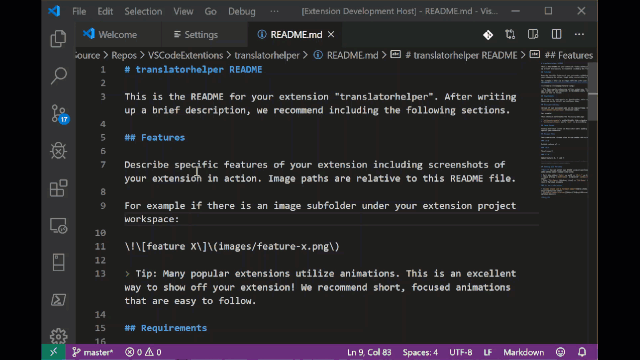
Task: Open the Go menu
Action: coord(211,11)
